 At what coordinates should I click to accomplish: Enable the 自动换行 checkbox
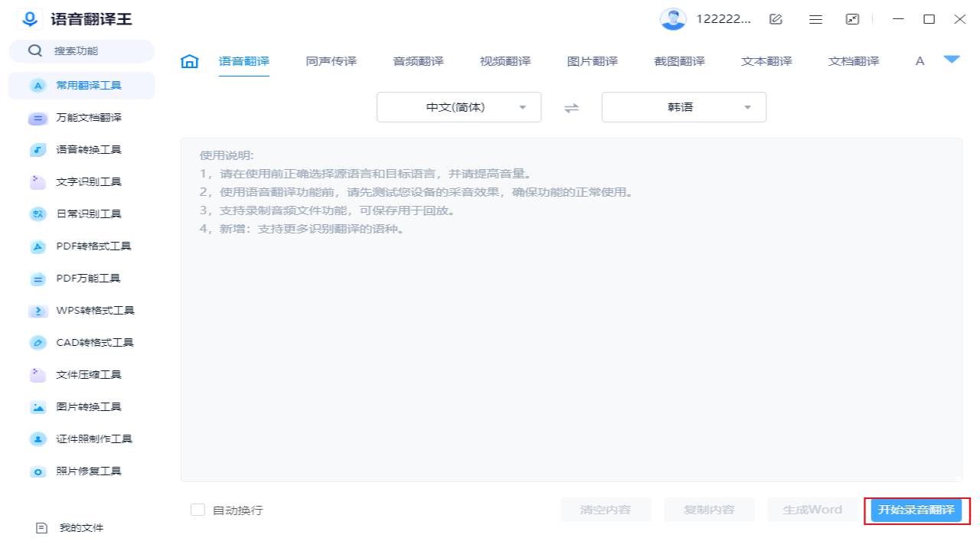(x=198, y=510)
